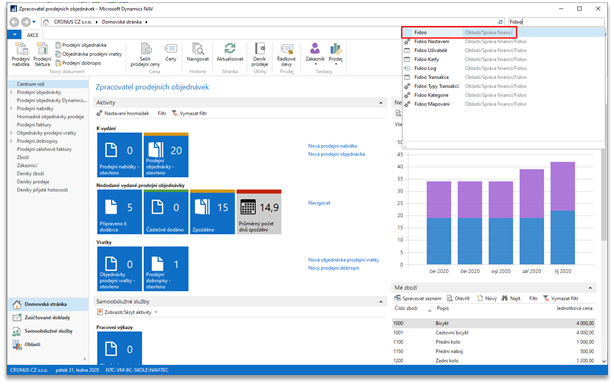The image size is (614, 386).
Task: Click Nová prodejní nabídka link
Action: tap(332, 146)
